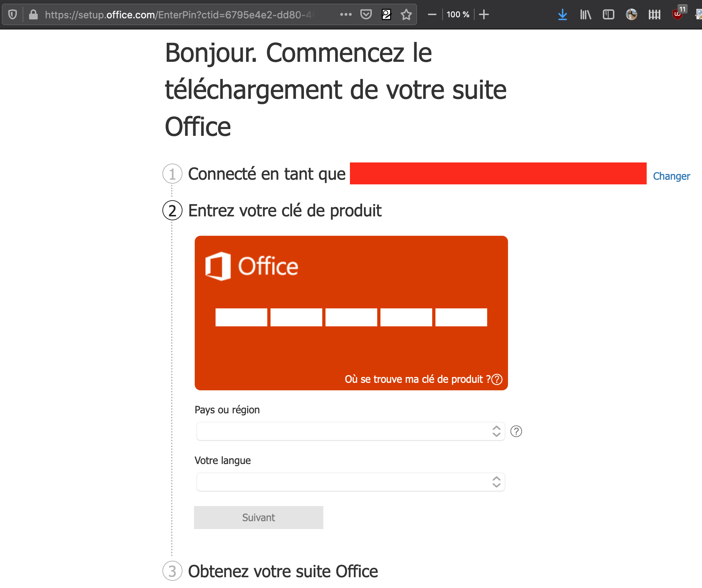Image resolution: width=702 pixels, height=588 pixels.
Task: Open the Library bookshelf icon
Action: click(x=586, y=14)
